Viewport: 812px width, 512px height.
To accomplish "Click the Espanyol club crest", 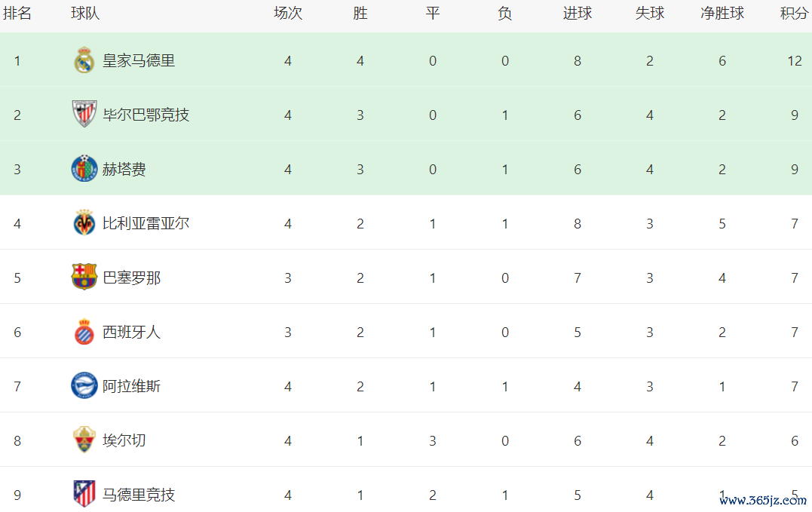I will [84, 332].
